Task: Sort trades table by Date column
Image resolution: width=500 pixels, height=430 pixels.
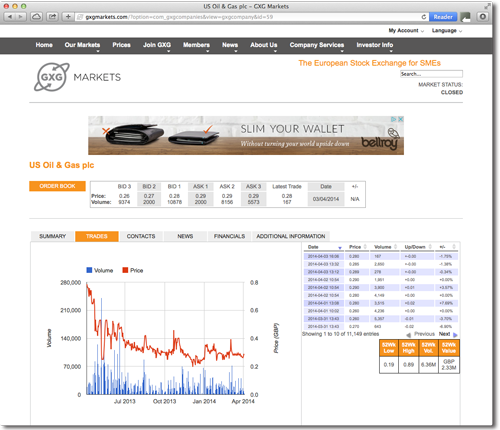Action: [324, 247]
